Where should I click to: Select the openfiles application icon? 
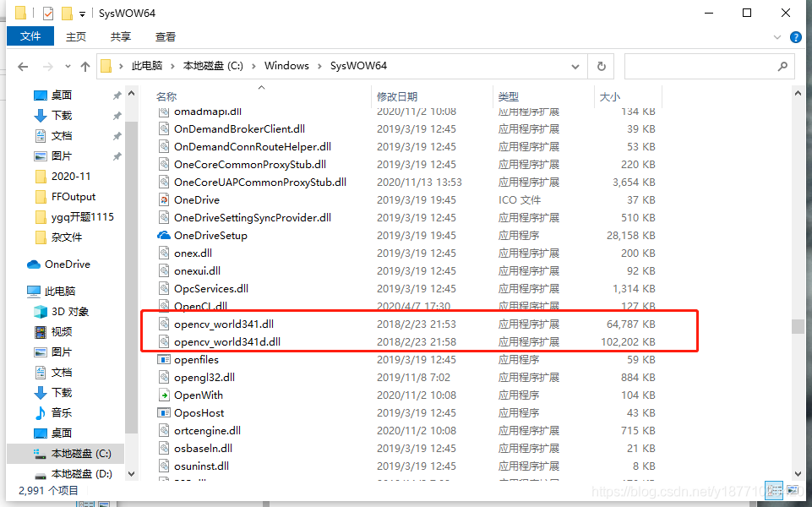[x=164, y=359]
